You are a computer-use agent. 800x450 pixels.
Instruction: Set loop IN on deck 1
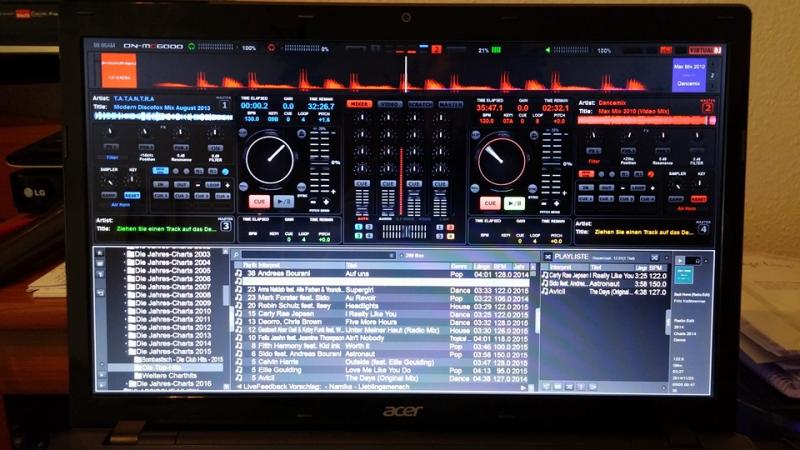[x=160, y=185]
